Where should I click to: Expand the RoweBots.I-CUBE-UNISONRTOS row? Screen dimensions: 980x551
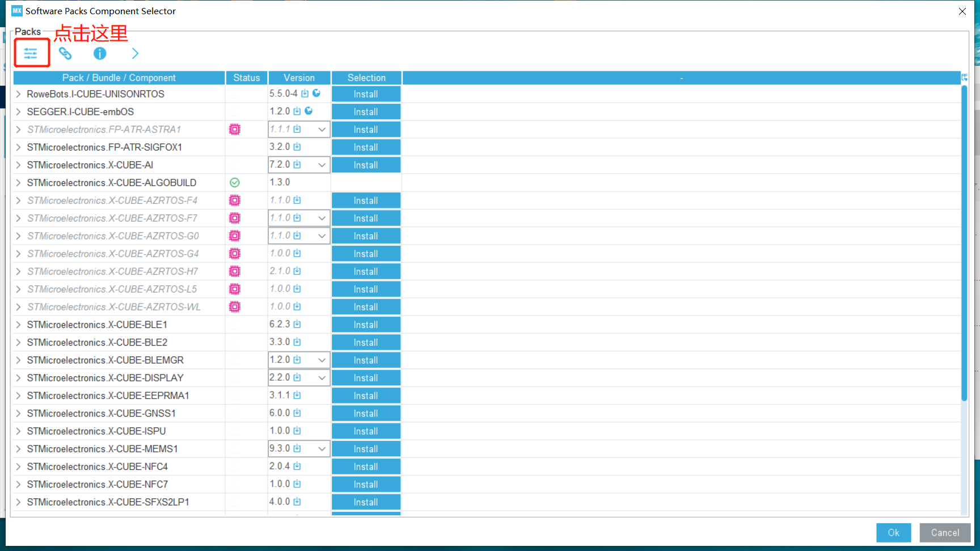pyautogui.click(x=18, y=94)
